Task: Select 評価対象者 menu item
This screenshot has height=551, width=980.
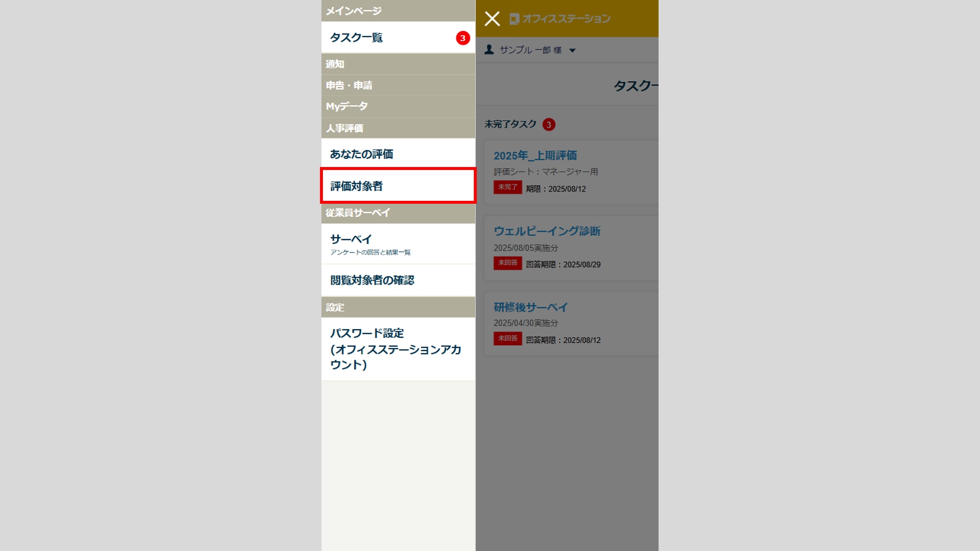Action: coord(398,186)
